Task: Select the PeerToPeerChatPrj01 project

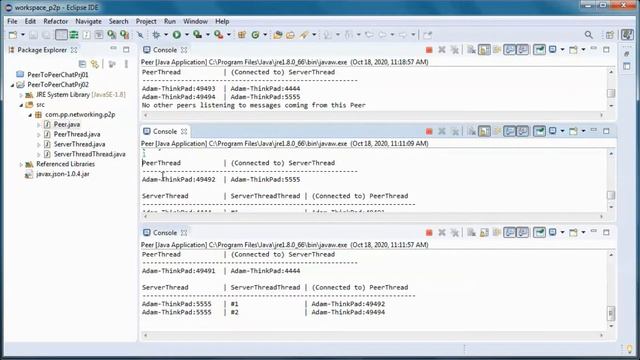Action: [57, 75]
